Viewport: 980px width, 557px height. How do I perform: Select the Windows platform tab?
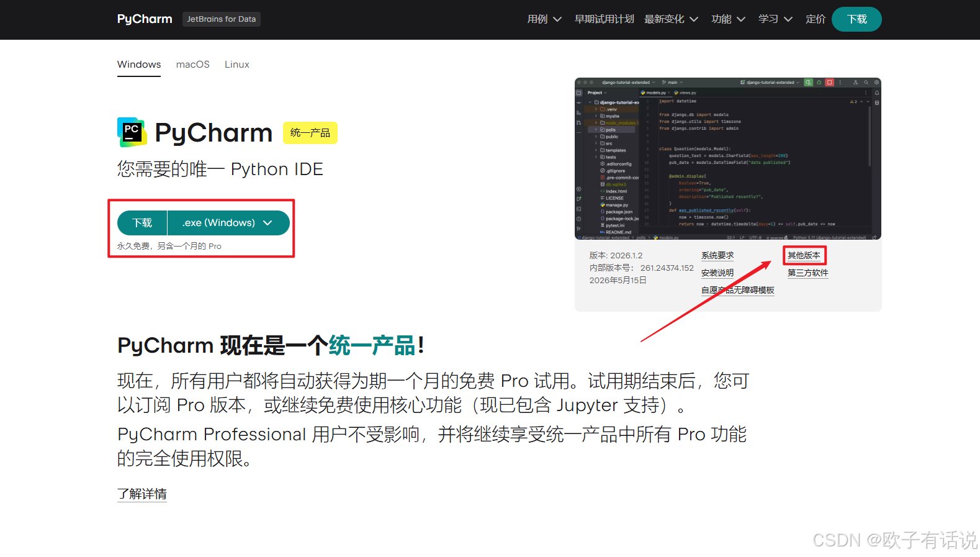[x=139, y=65]
